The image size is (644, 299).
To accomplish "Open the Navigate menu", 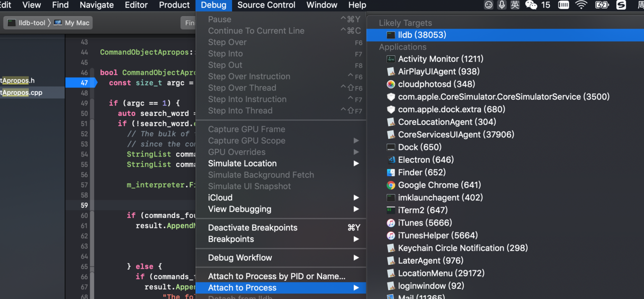I will 97,5.
